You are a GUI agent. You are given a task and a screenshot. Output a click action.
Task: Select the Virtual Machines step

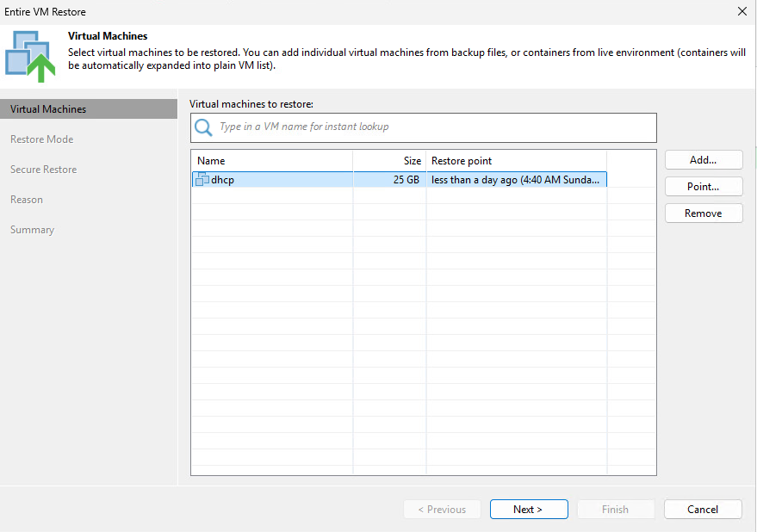(x=47, y=108)
